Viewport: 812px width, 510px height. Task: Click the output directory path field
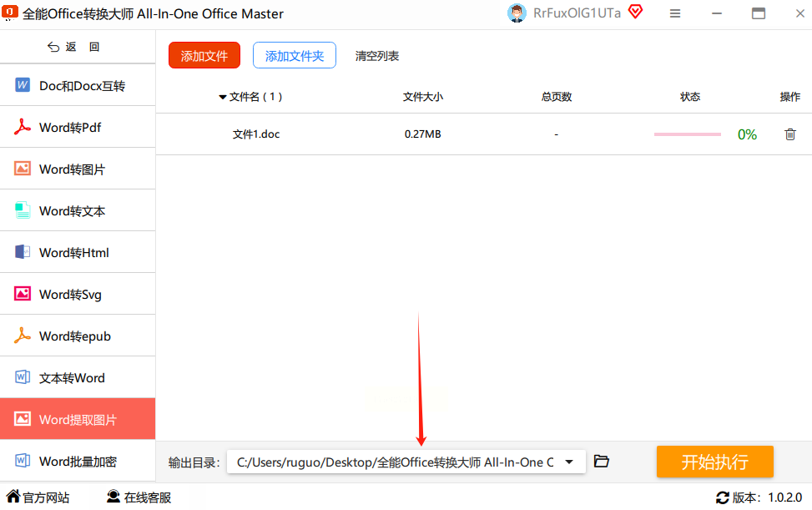(406, 462)
